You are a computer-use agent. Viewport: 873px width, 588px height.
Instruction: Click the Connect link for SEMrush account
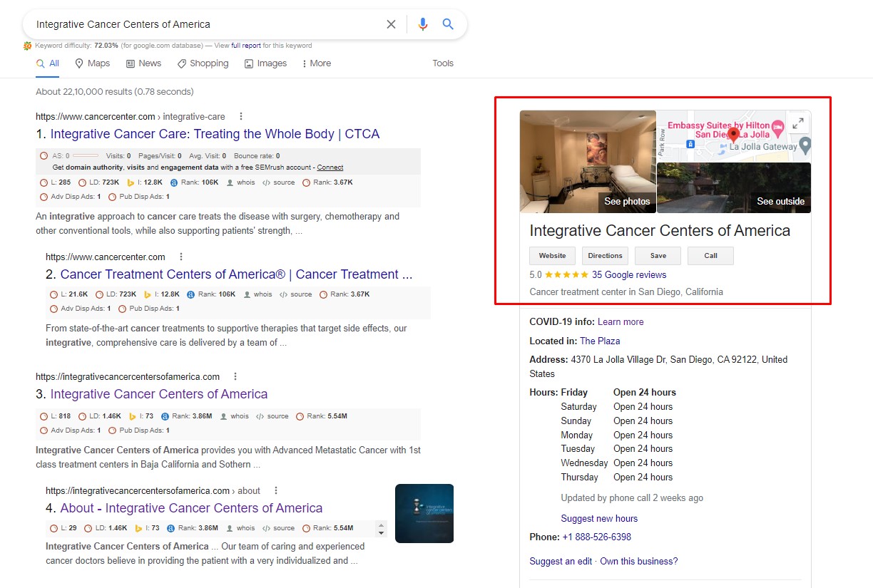coord(330,167)
